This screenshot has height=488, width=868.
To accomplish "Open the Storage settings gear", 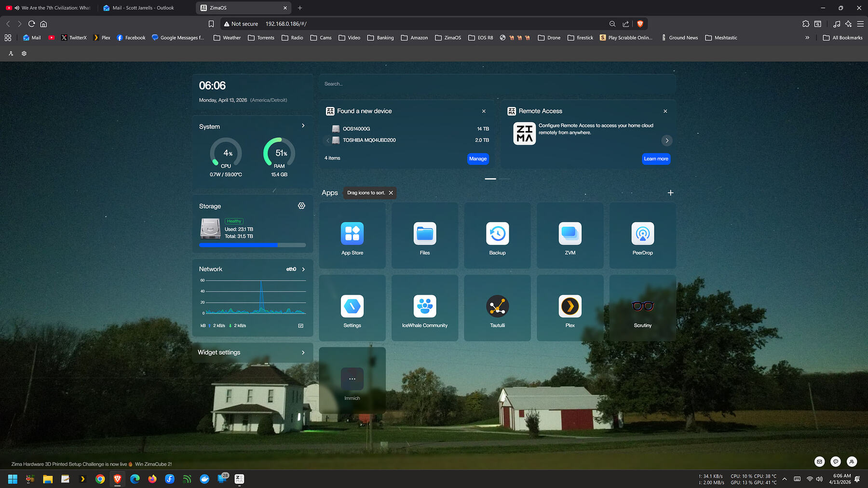I will pos(301,206).
